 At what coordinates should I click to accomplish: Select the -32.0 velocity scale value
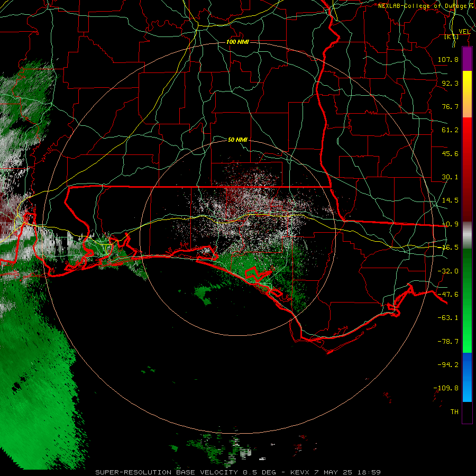tap(448, 271)
